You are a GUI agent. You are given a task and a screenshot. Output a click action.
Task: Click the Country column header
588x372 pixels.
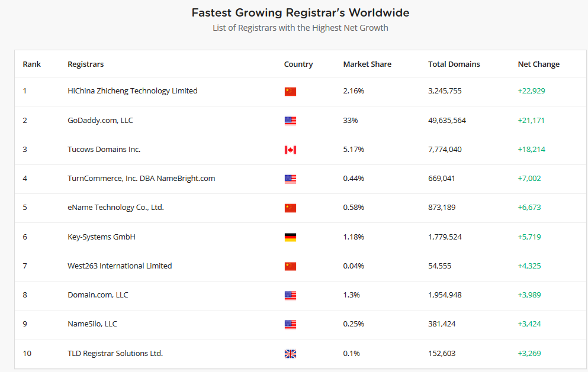click(298, 64)
